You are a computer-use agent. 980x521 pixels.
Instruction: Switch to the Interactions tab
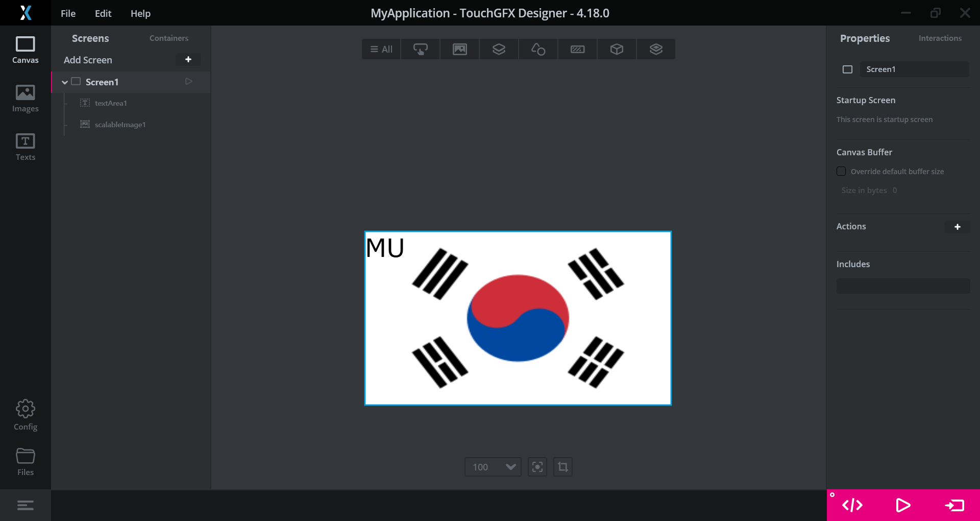click(x=940, y=38)
